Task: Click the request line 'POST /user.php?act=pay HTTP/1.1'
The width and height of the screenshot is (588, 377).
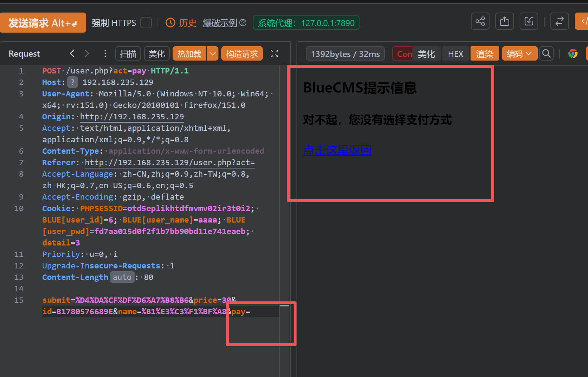Action: [115, 71]
